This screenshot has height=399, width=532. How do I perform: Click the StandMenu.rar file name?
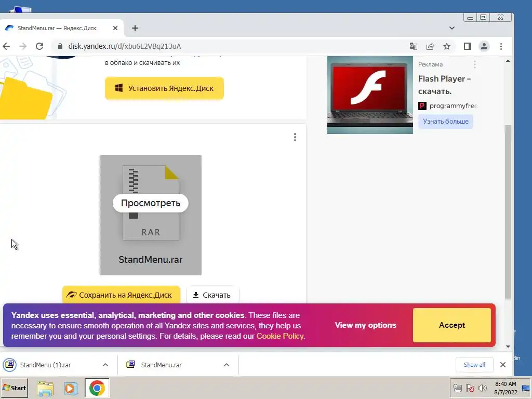point(150,260)
